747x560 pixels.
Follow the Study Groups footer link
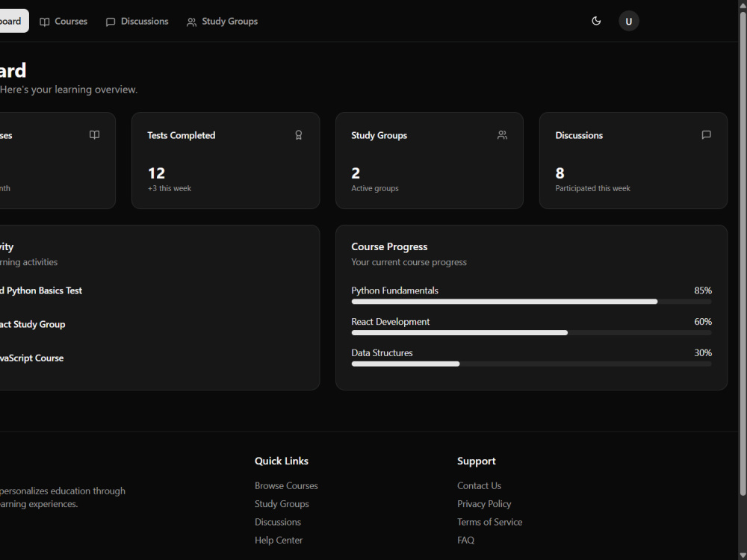[282, 504]
